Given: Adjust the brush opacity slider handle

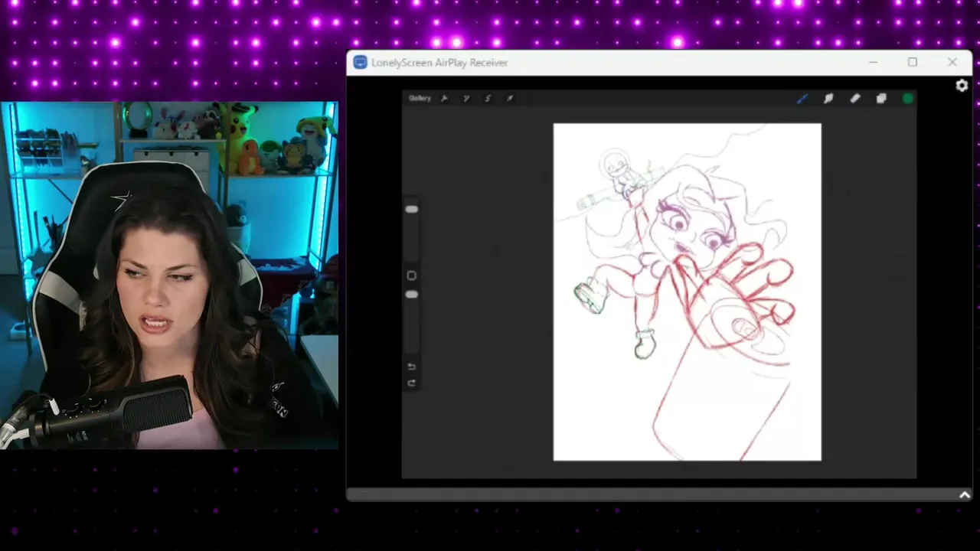Looking at the screenshot, I should click(x=412, y=295).
